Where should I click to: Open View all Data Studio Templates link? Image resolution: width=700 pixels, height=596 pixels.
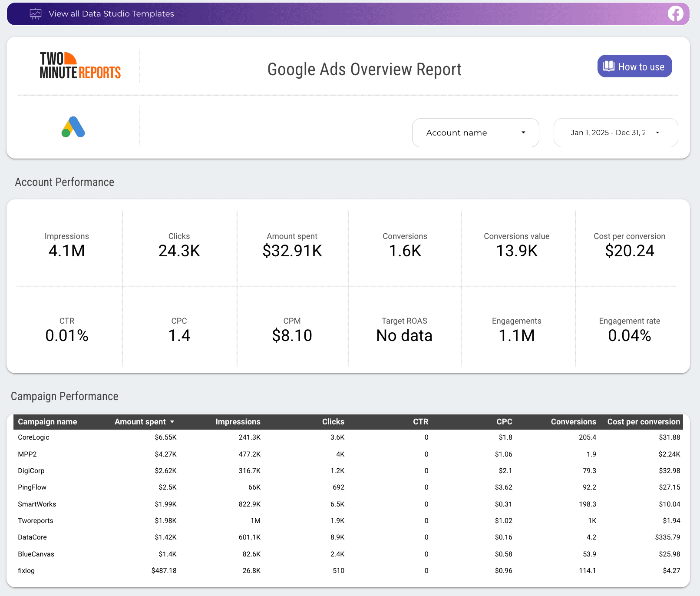pyautogui.click(x=111, y=14)
